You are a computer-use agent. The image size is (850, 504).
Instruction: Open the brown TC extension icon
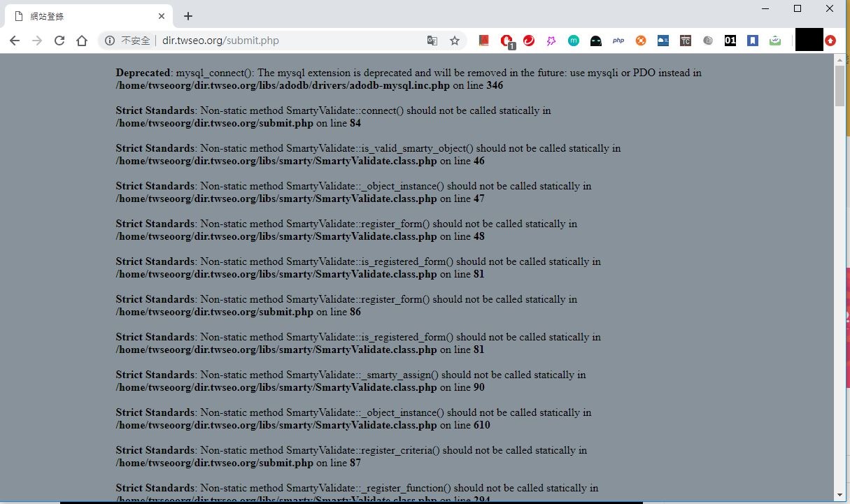(686, 41)
